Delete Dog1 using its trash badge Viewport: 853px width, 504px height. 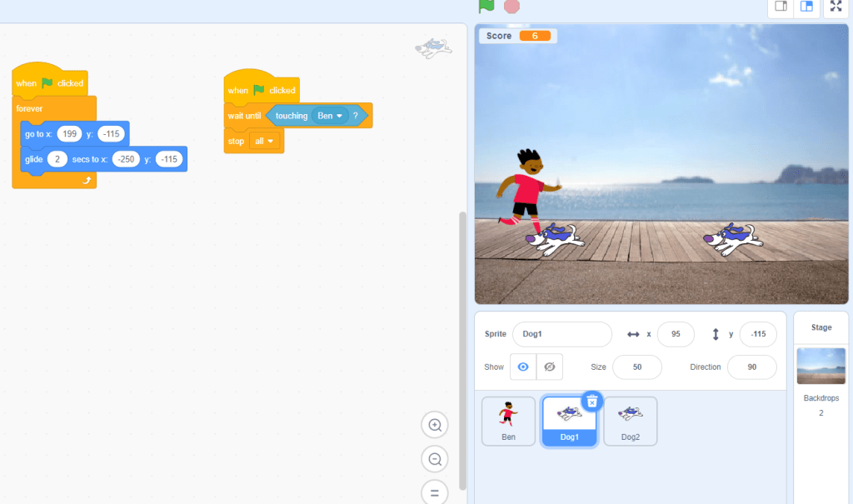coord(591,401)
